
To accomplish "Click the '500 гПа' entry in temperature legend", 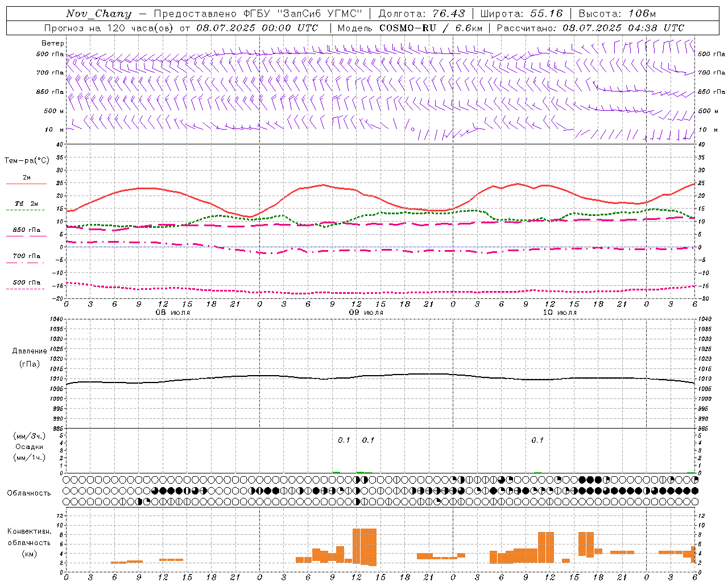I will click(26, 282).
